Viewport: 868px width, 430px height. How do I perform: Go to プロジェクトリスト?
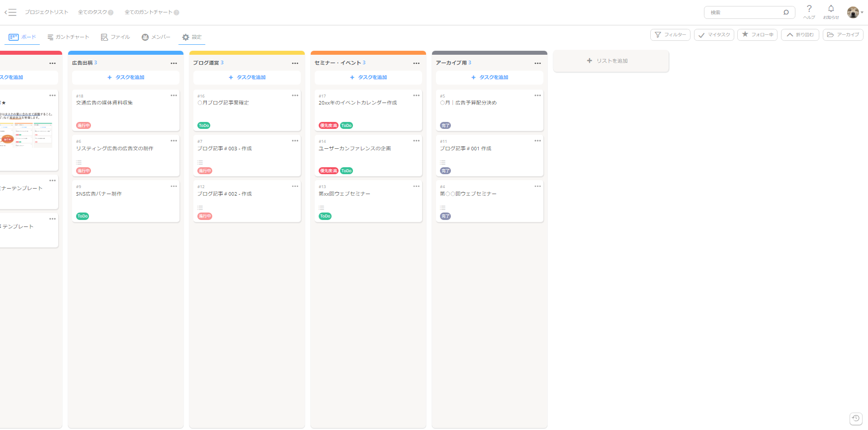[x=47, y=12]
